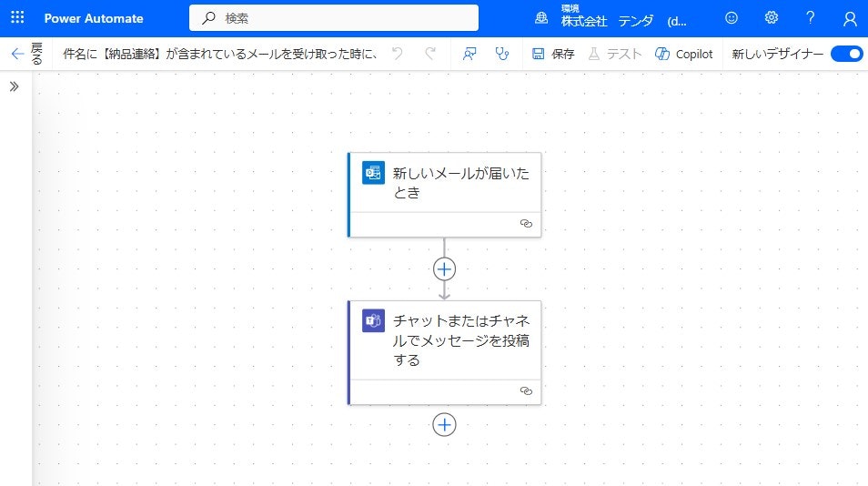Save the flow with 保存
The height and width of the screenshot is (486, 868).
[553, 54]
